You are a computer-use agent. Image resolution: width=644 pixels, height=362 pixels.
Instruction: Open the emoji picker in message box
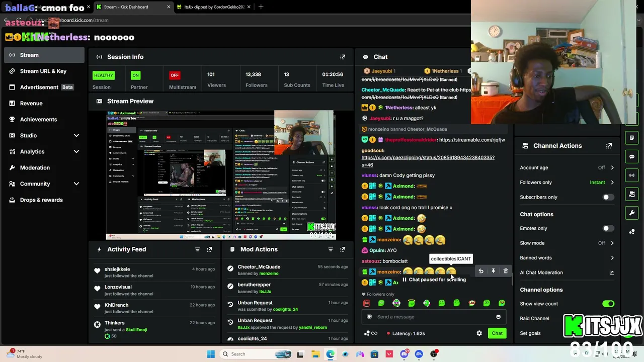tap(498, 317)
